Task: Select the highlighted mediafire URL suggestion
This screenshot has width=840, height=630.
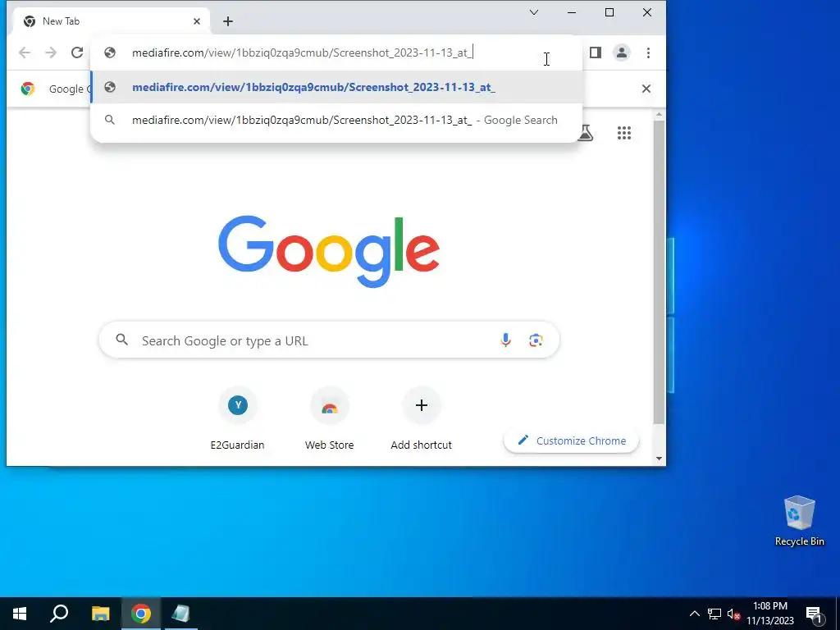Action: tap(336, 87)
